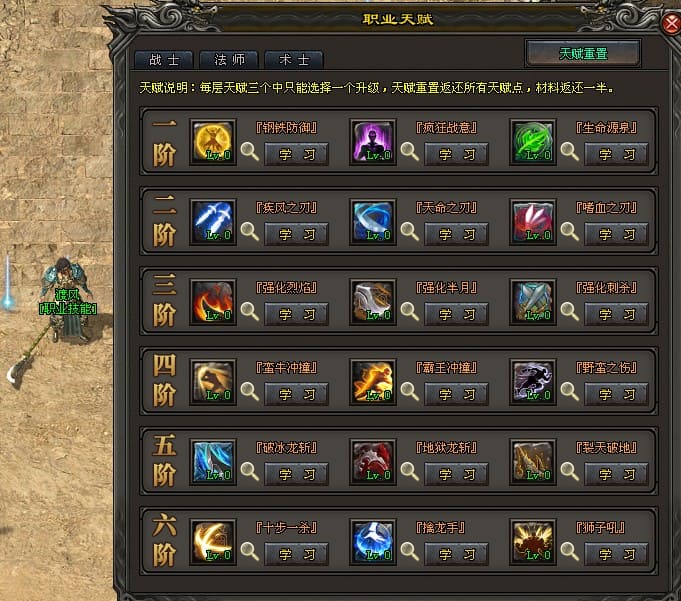Select the 狮子吼 lion roar icon
Image resolution: width=681 pixels, height=601 pixels.
[x=532, y=542]
